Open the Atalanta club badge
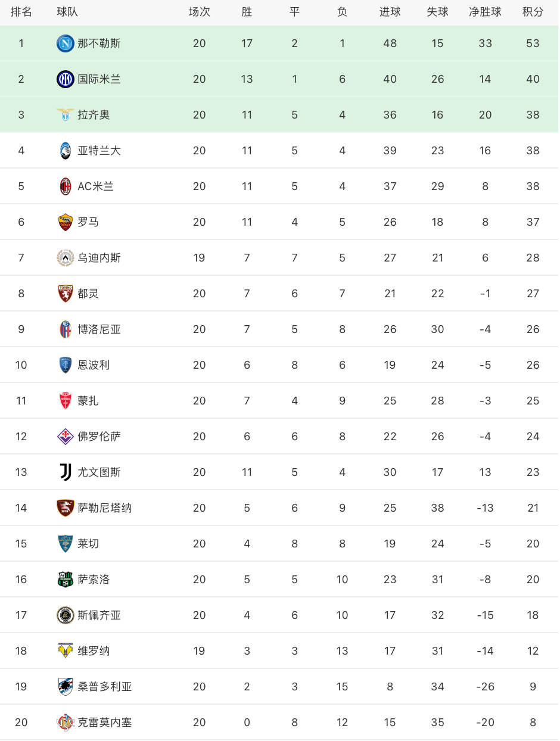560x741 pixels. click(x=66, y=151)
